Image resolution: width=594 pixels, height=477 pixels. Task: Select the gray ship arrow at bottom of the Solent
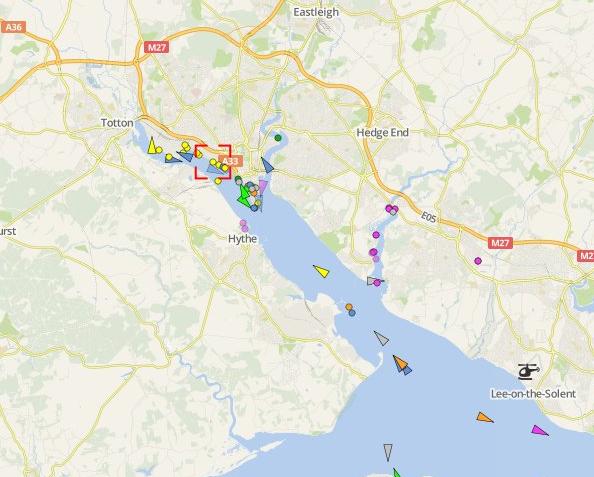click(x=387, y=453)
